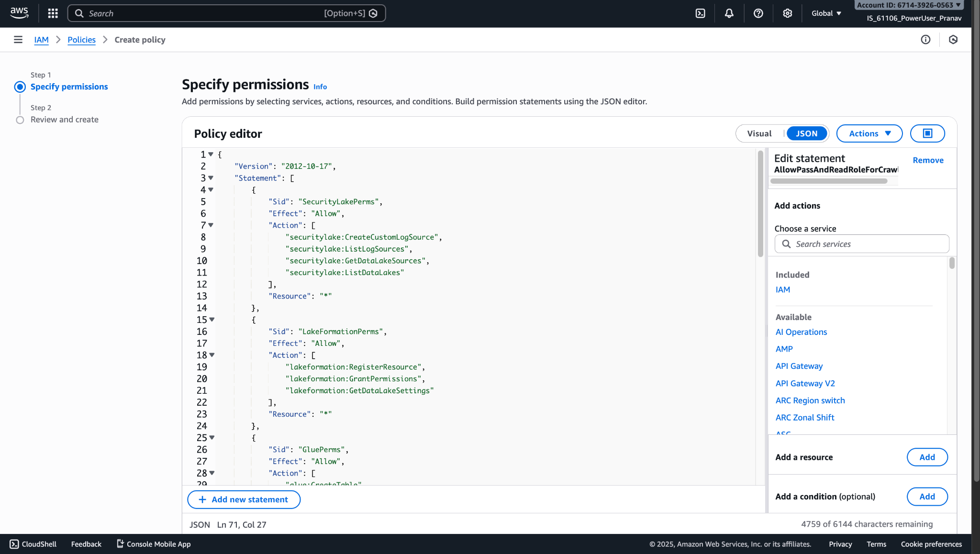The width and height of the screenshot is (980, 554).
Task: Open the help question mark icon
Action: click(x=758, y=13)
